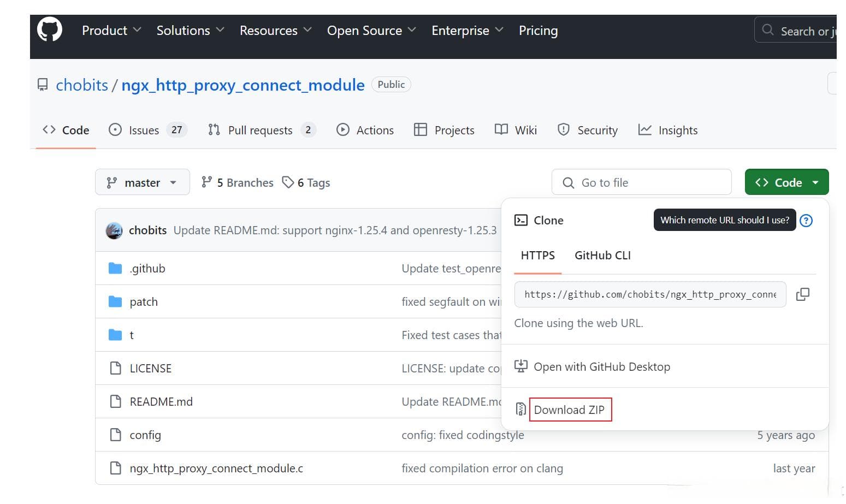The image size is (846, 504).
Task: Click the folder icon next to .github
Action: click(x=115, y=268)
